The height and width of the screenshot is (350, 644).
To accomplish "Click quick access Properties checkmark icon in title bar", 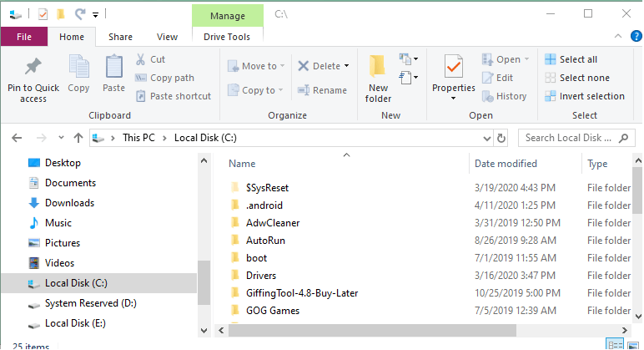I will (43, 14).
